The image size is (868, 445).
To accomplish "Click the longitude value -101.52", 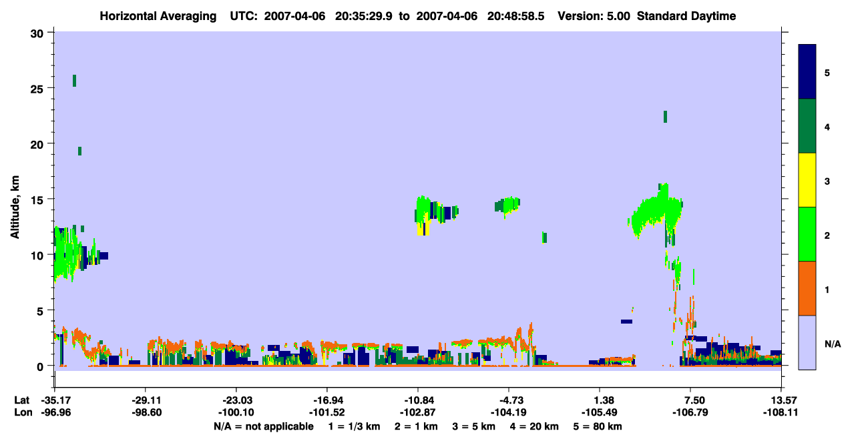I will click(x=327, y=413).
